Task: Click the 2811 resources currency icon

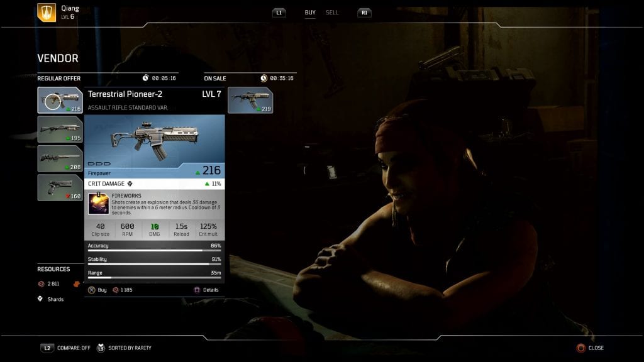Action: (41, 283)
